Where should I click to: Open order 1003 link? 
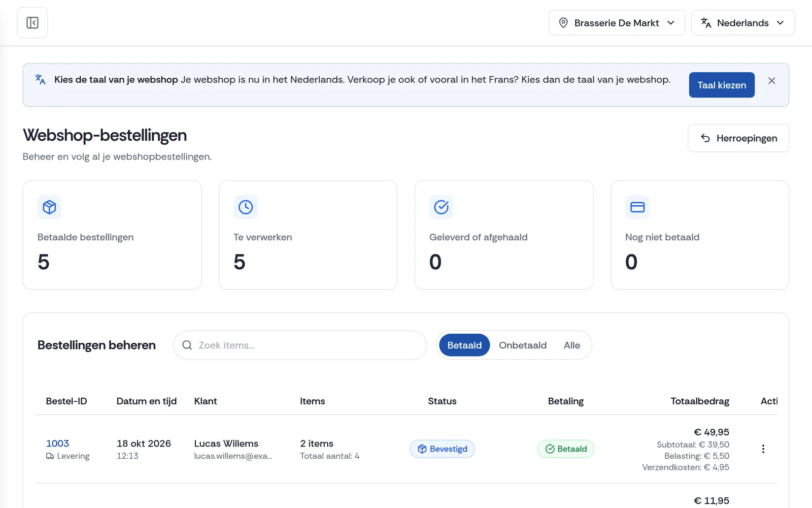click(57, 443)
